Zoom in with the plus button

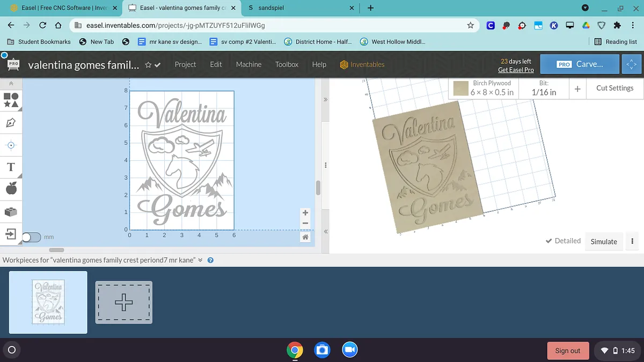coord(305,213)
